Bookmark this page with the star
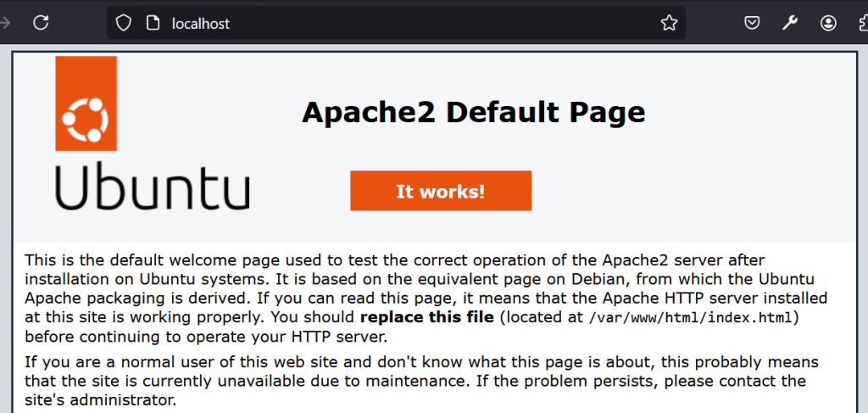 point(669,23)
